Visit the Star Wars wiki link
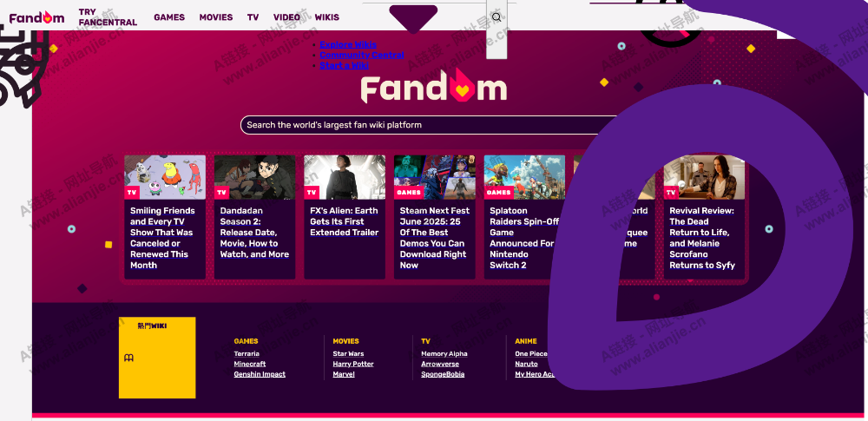This screenshot has height=421, width=868. tap(348, 353)
